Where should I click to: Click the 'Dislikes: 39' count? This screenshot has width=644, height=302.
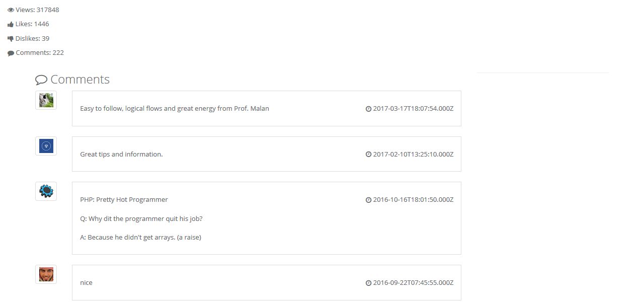[x=32, y=39]
